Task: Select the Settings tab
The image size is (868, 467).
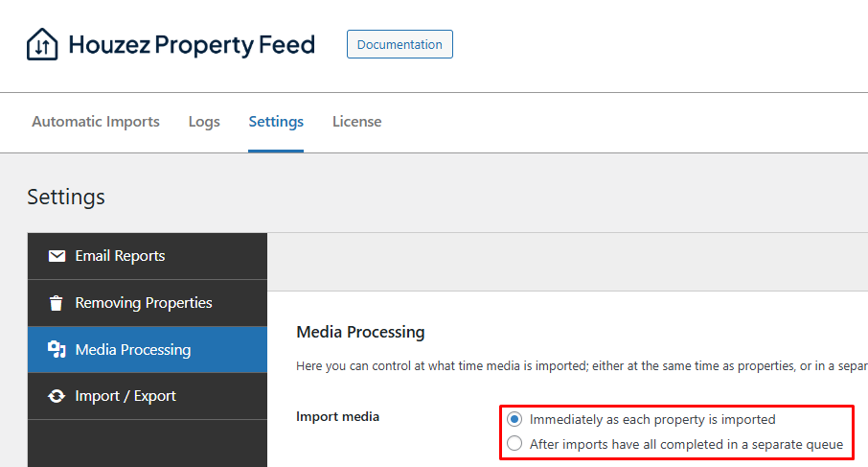Action: (276, 122)
